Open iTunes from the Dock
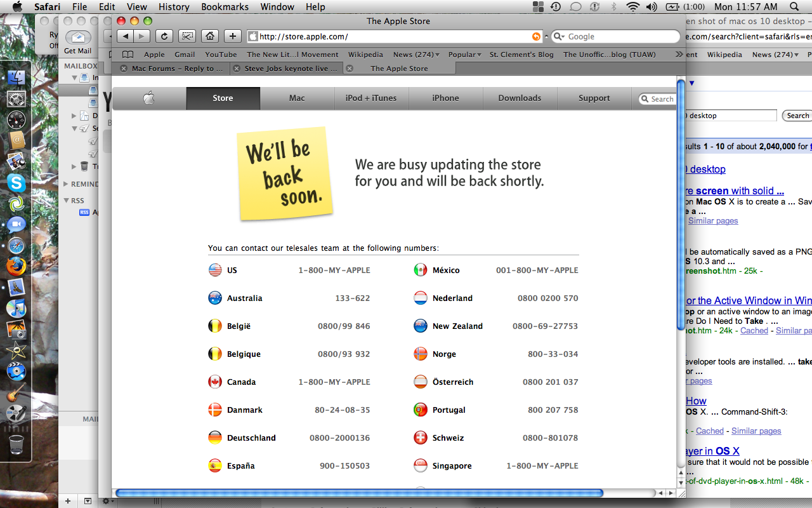This screenshot has height=508, width=812. [x=16, y=308]
